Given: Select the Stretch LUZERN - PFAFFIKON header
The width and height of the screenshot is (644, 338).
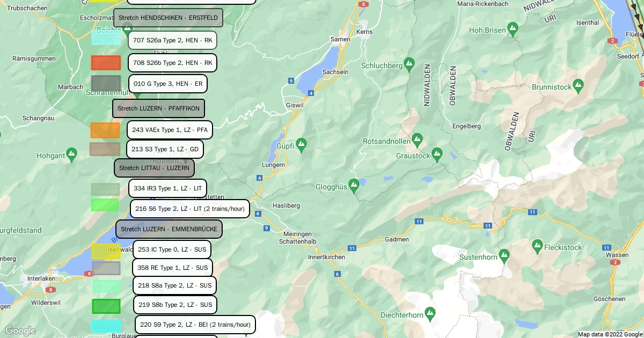Looking at the screenshot, I should 158,108.
